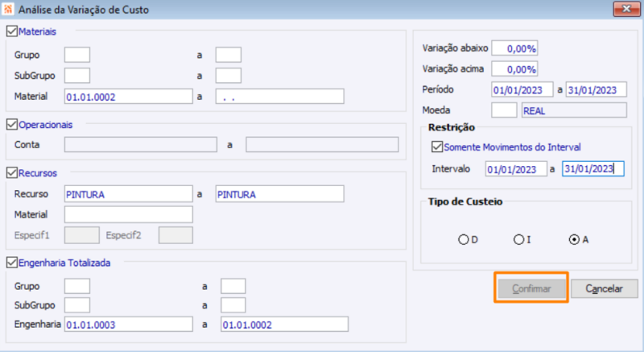Click Engenharia Totalizada SubGrupo end field
This screenshot has width=644, height=352.
(x=233, y=305)
